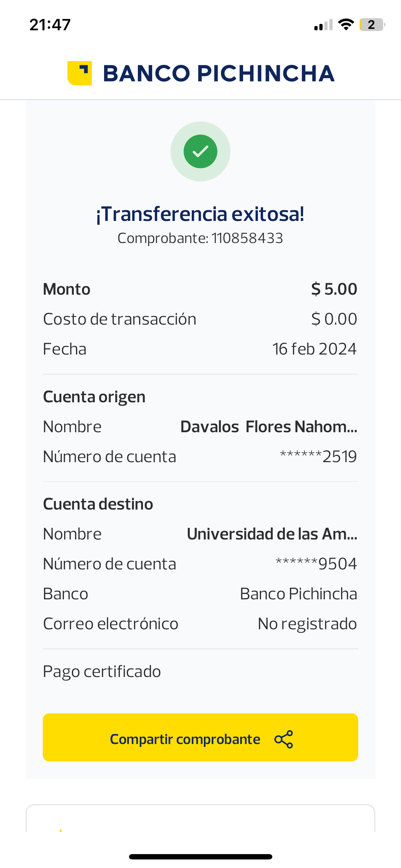The width and height of the screenshot is (401, 868).
Task: Tap the comprobante number 110858433
Action: (247, 238)
